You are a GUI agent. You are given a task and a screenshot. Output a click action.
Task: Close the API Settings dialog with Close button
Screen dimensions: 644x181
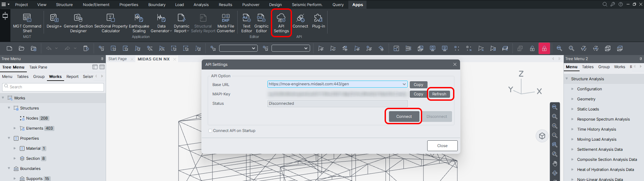442,146
